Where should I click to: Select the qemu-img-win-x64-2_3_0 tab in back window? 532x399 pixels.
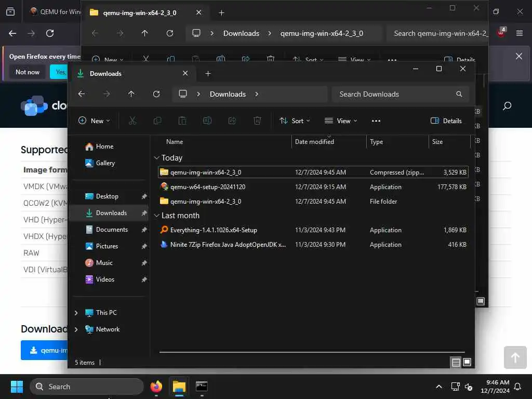click(146, 12)
